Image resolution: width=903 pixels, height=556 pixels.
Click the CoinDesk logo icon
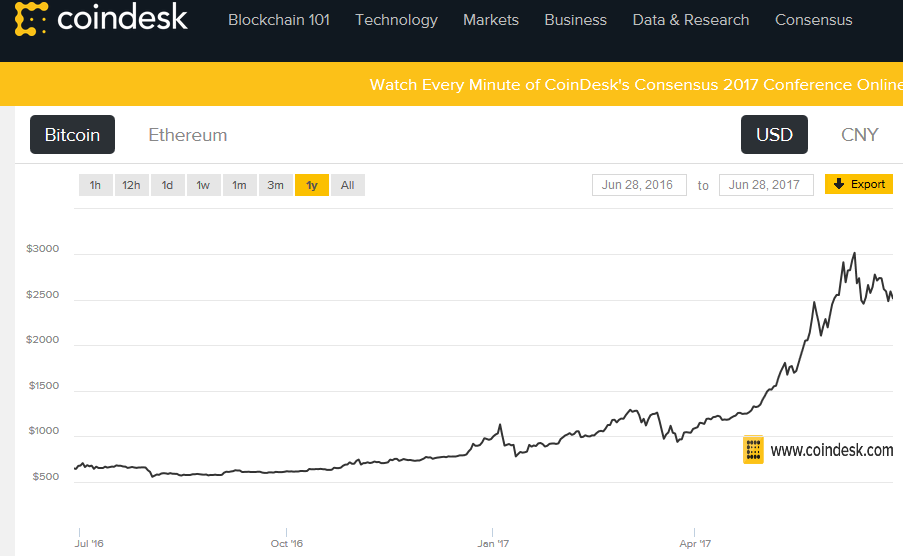click(x=22, y=20)
